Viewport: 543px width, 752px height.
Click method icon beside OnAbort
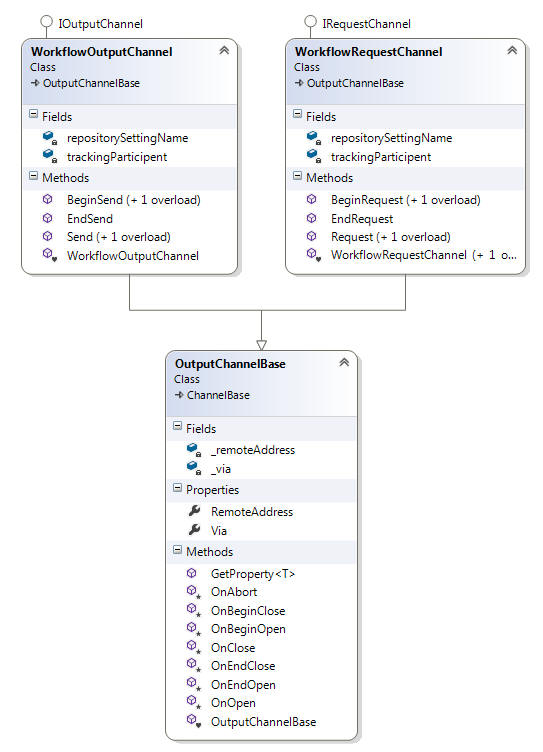tap(193, 592)
